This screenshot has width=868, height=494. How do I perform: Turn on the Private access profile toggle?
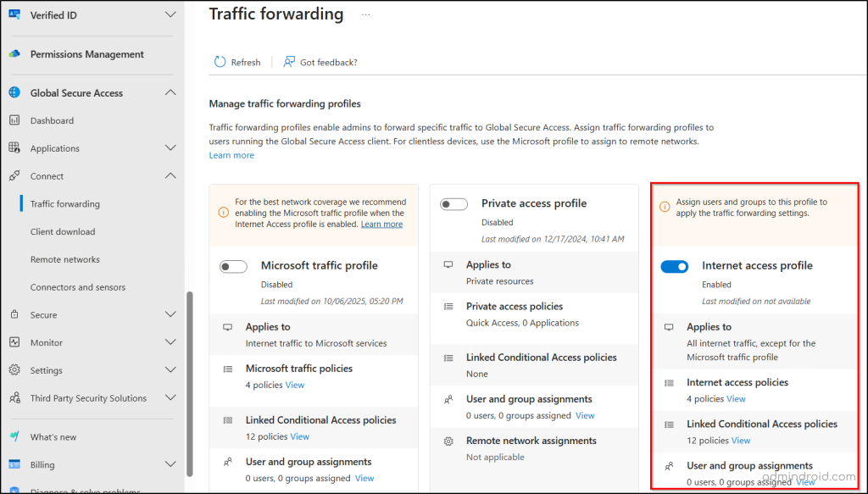click(x=454, y=204)
